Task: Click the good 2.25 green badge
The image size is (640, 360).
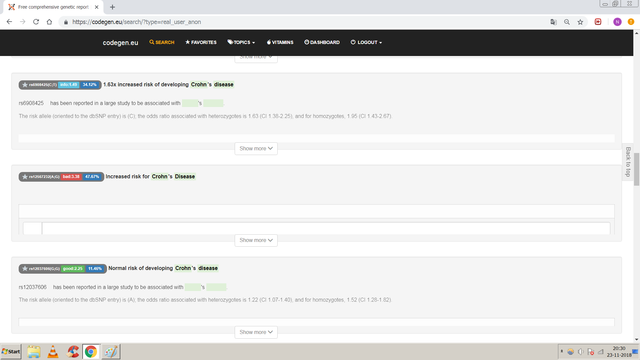Action: [x=73, y=269]
